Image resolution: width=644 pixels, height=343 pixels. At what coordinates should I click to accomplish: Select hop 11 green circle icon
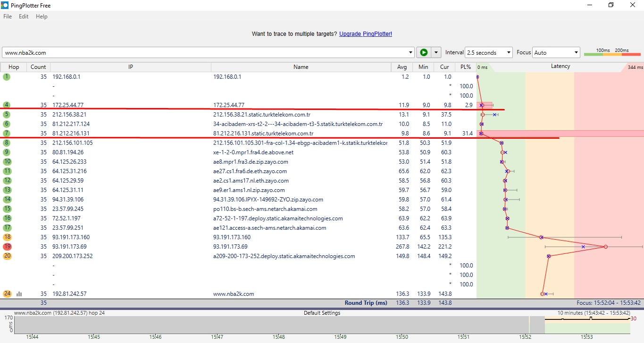coord(7,171)
